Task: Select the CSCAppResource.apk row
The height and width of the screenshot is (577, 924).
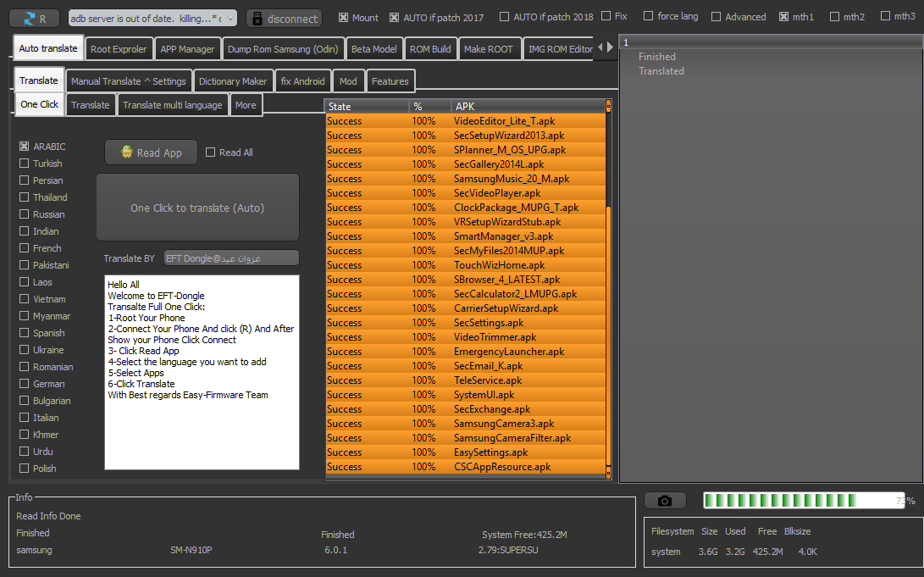Action: pos(466,467)
